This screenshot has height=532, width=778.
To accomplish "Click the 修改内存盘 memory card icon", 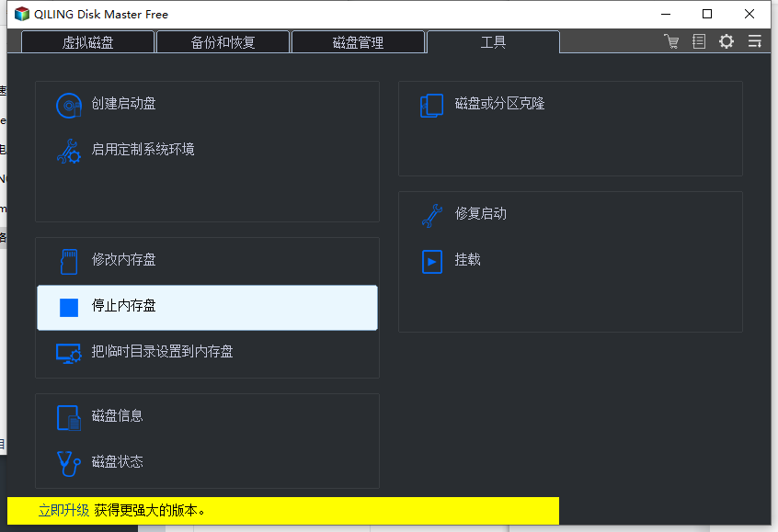I will 69,261.
